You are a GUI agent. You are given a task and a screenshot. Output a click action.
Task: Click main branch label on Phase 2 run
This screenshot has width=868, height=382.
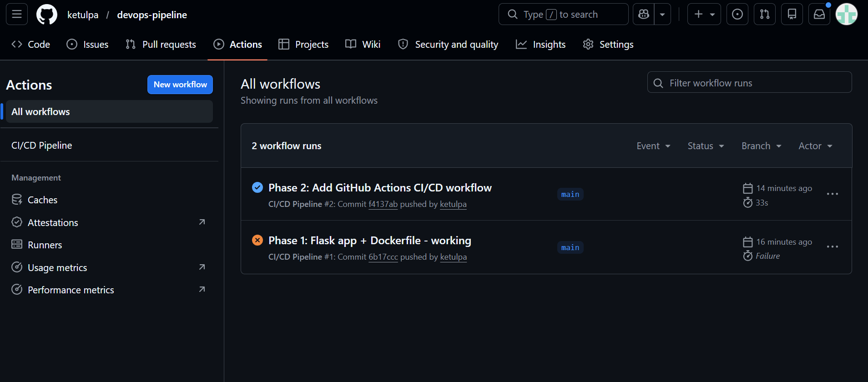(570, 194)
